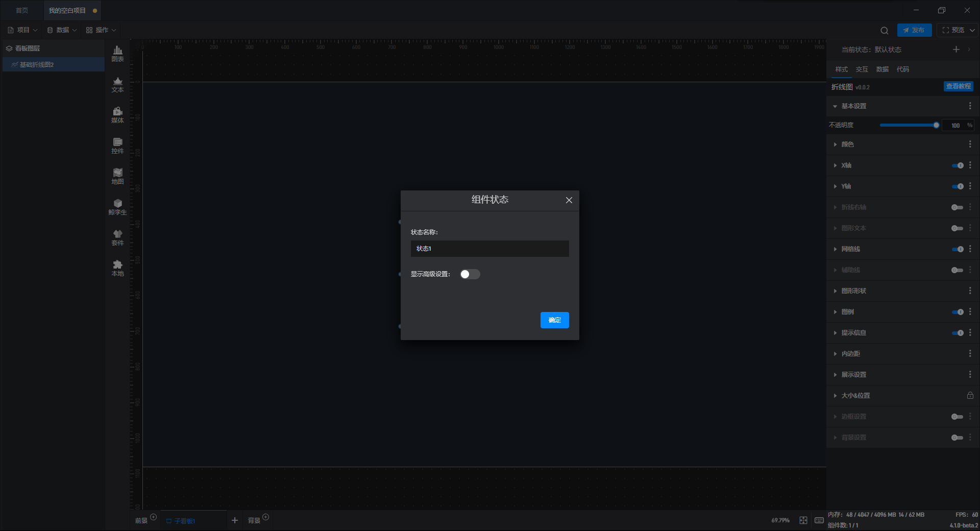Open more options menu for X轴 row
Image resolution: width=980 pixels, height=531 pixels.
pyautogui.click(x=970, y=165)
